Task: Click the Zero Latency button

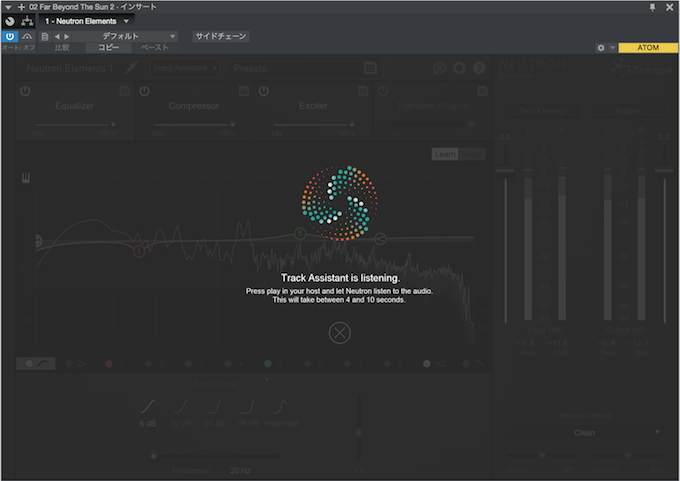Action: tap(542, 111)
